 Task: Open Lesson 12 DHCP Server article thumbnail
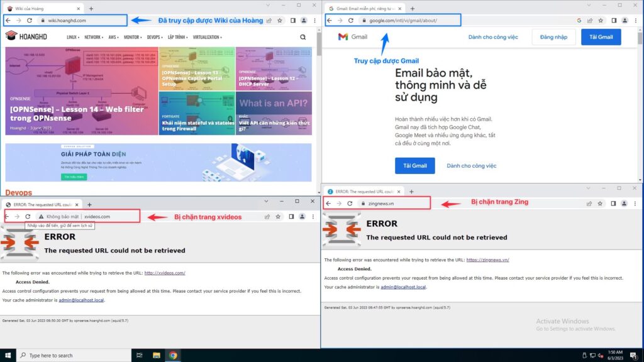coord(274,69)
